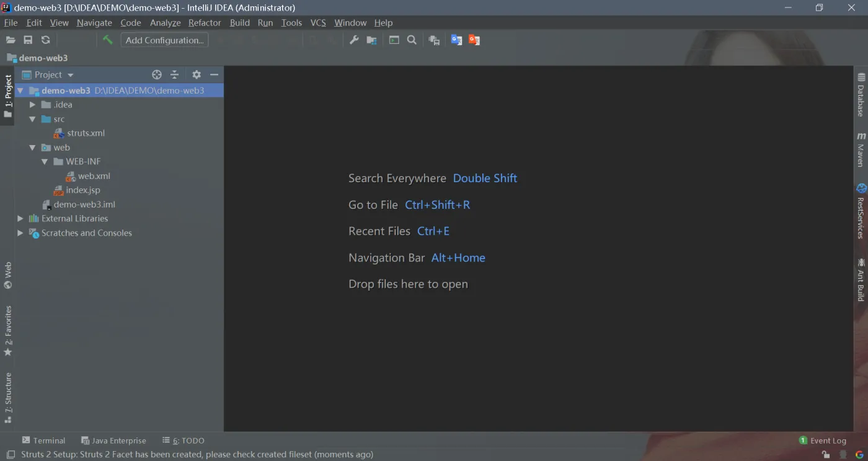This screenshot has width=868, height=461.
Task: Open the Terminal tool window
Action: (43, 441)
